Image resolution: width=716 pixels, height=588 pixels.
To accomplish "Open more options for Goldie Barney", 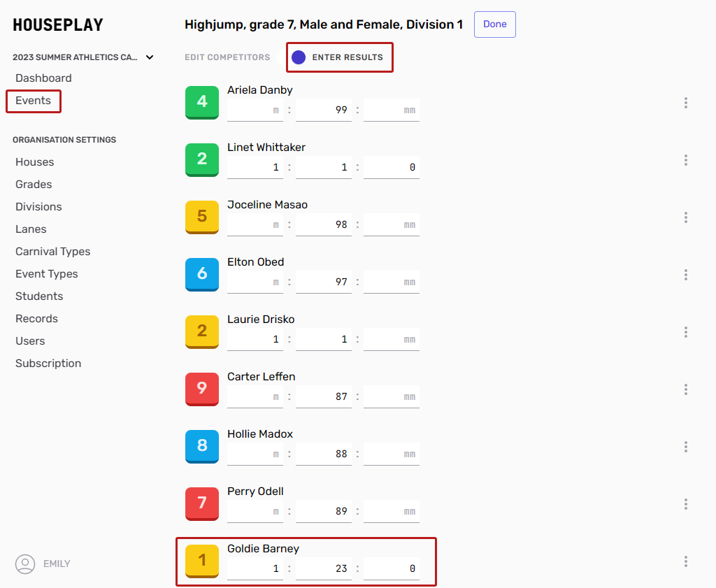I will tap(686, 561).
